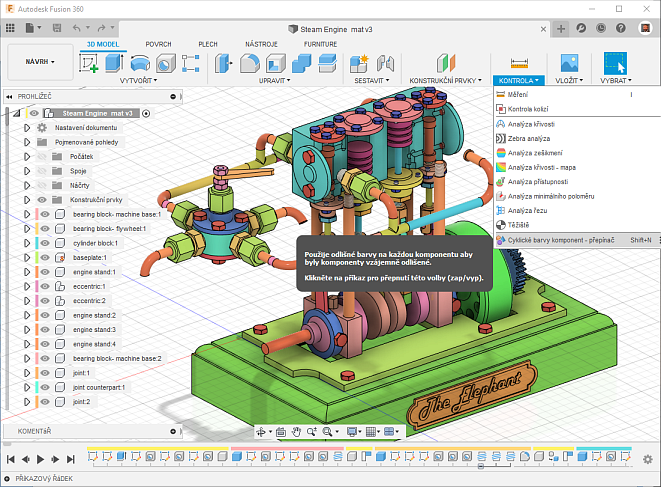661x487 pixels.
Task: Toggle visibility of cylinder block:1
Action: (45, 243)
